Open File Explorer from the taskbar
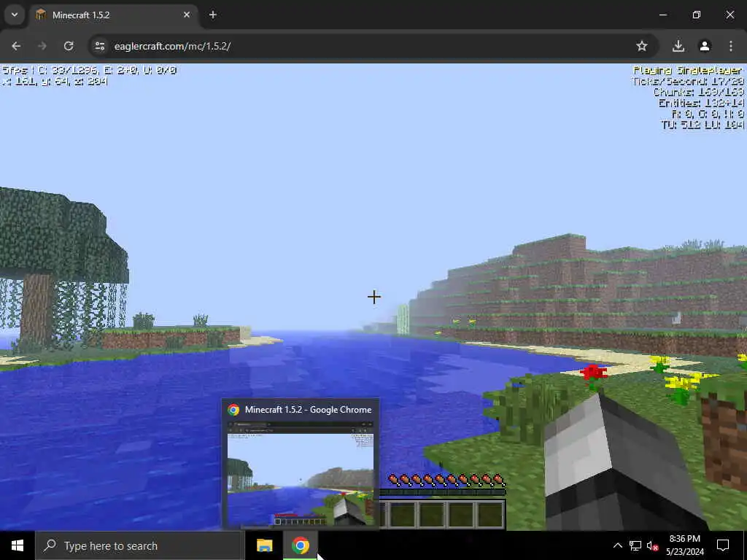Viewport: 747px width, 560px height. tap(264, 545)
